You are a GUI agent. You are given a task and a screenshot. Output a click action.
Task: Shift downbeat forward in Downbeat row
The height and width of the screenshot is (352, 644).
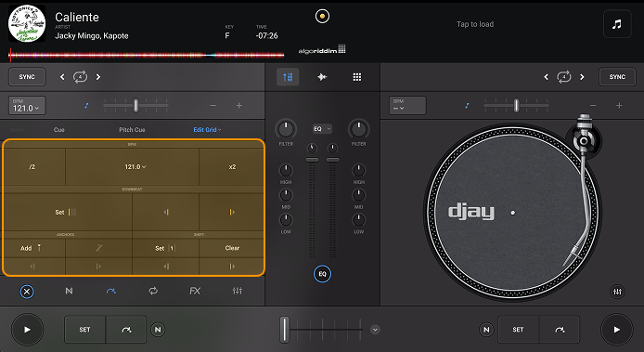pyautogui.click(x=232, y=212)
